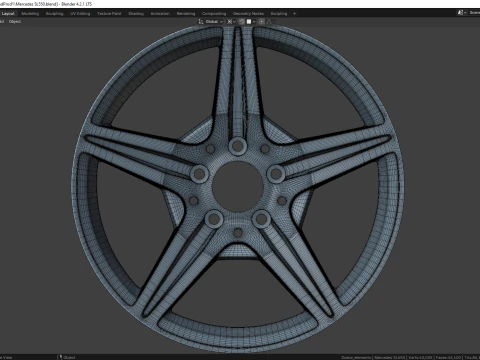
Task: Click the transform orientation axes icon
Action: pos(201,22)
